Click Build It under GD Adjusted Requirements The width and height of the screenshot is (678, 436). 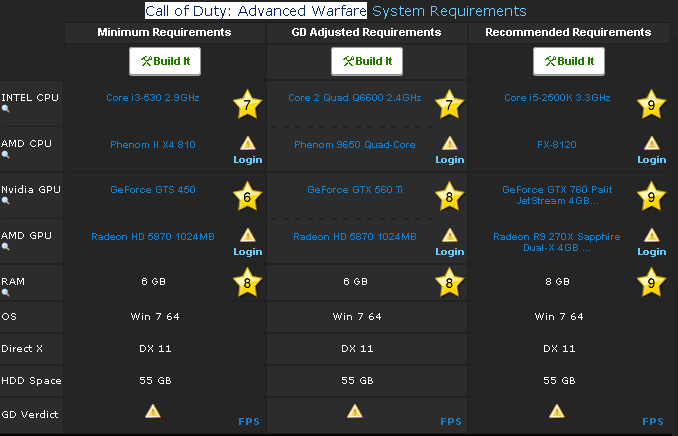(367, 61)
